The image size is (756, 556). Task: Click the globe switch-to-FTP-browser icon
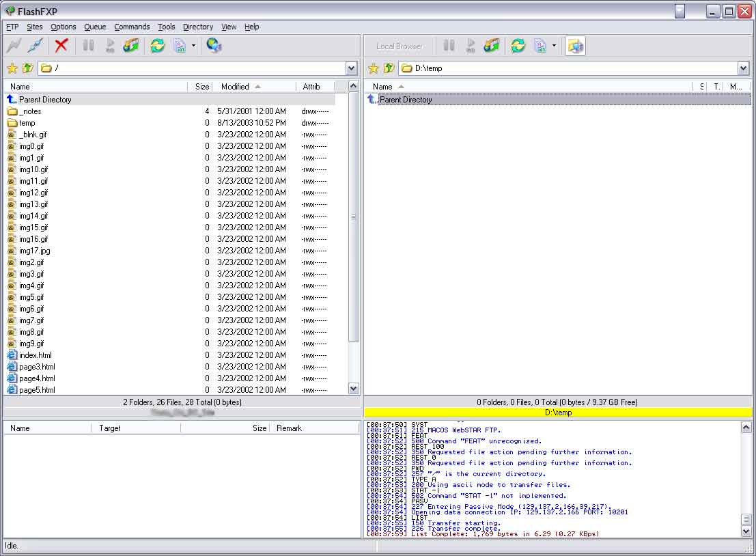(x=214, y=46)
